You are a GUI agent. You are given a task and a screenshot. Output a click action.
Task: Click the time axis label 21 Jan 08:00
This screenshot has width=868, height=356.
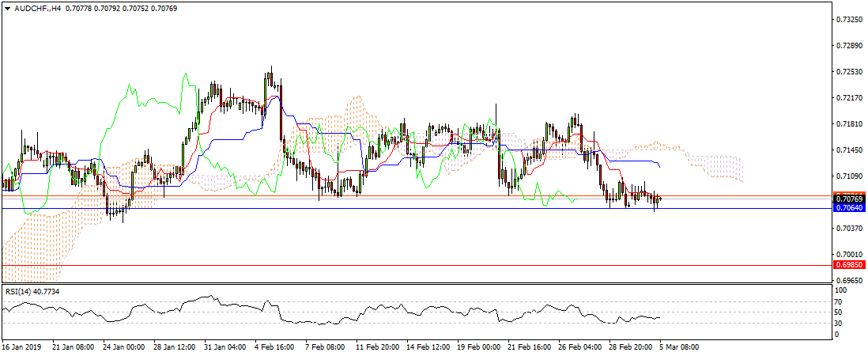tap(73, 347)
